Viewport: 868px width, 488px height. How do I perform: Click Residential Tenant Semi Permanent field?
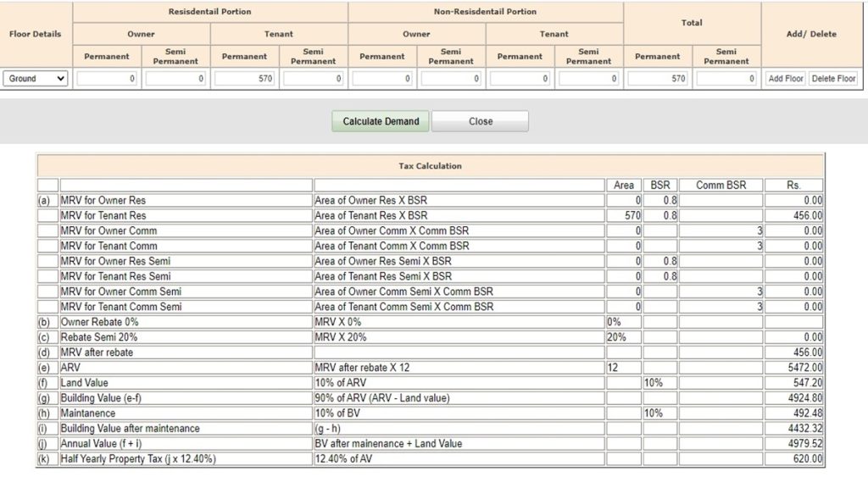[x=314, y=79]
